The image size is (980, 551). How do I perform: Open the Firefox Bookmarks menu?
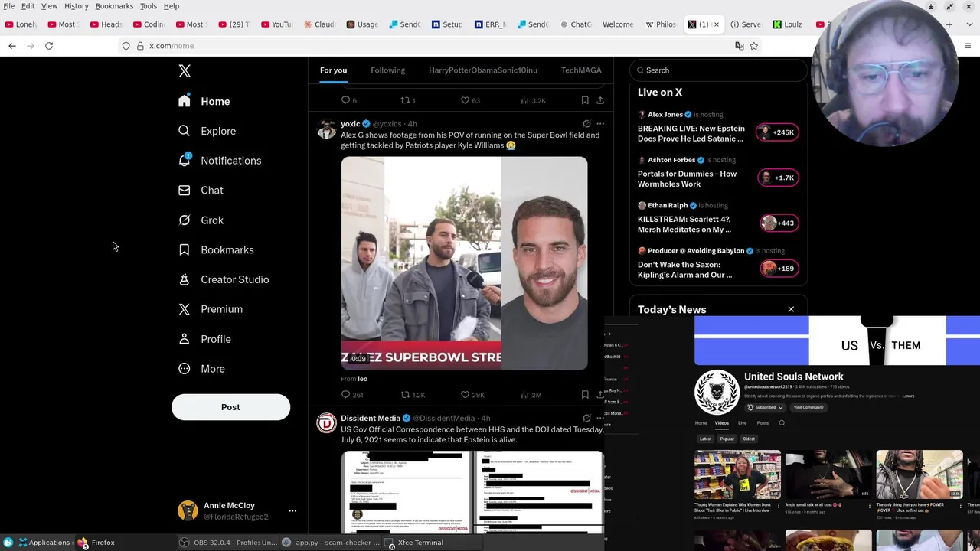point(114,6)
